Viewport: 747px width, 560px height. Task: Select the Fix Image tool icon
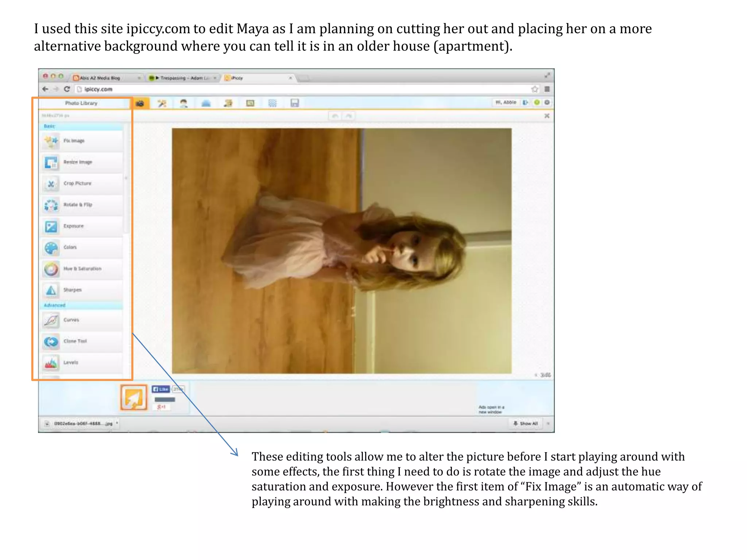coord(51,141)
